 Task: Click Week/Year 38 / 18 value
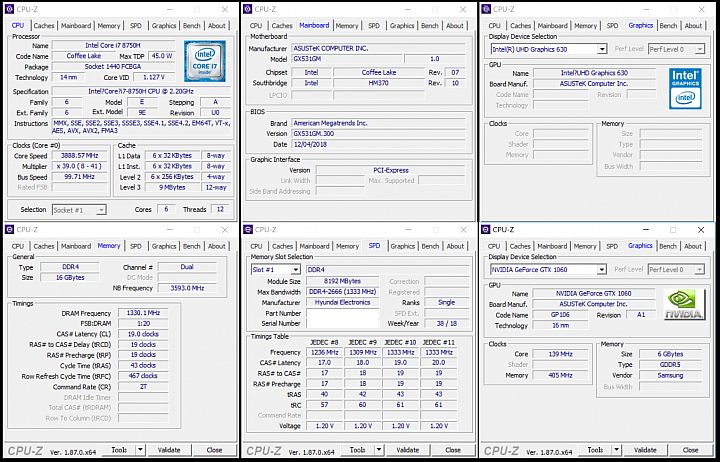point(446,323)
